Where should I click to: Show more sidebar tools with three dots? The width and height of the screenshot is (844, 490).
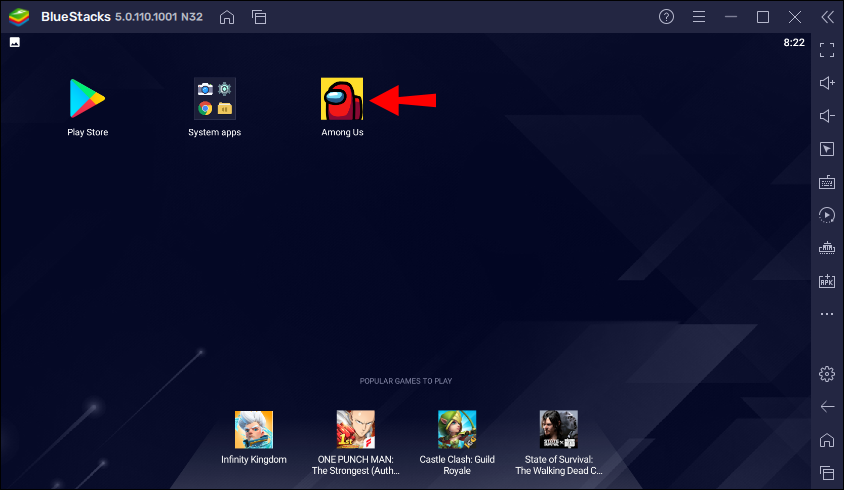[x=827, y=314]
